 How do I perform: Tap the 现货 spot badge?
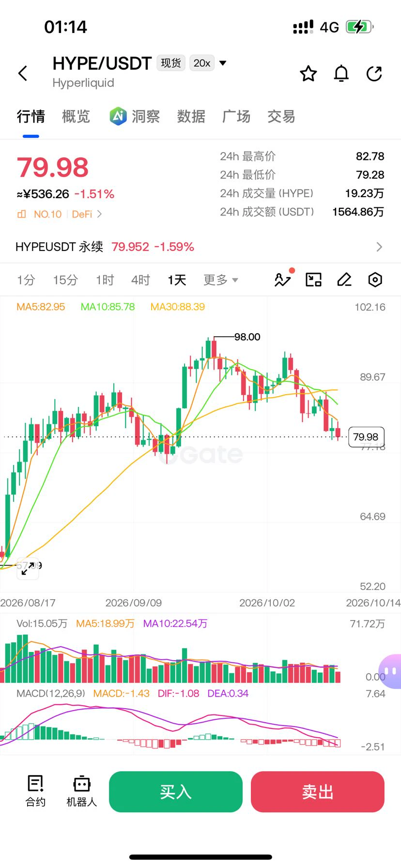171,63
